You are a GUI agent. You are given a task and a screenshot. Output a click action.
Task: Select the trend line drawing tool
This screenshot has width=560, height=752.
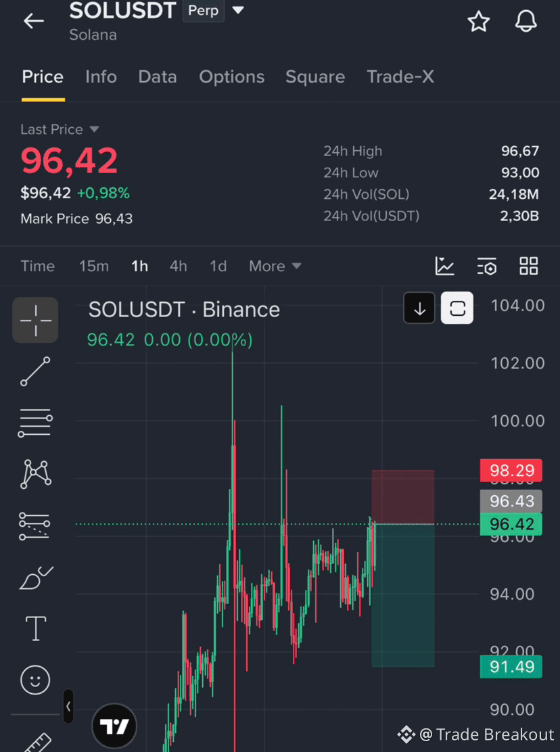point(35,371)
